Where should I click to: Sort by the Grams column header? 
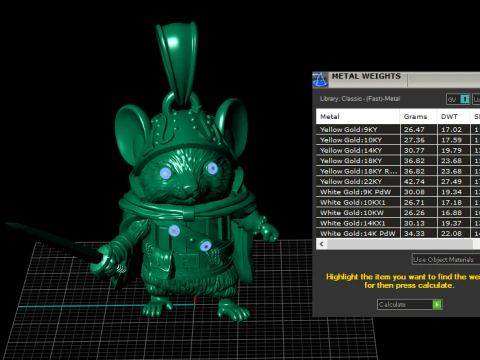coord(418,116)
